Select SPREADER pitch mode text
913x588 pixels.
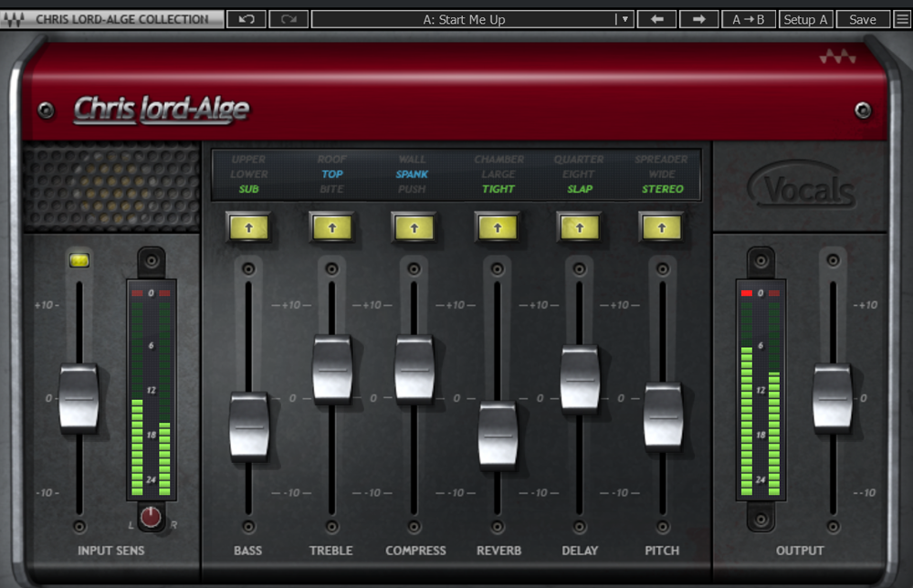point(661,159)
